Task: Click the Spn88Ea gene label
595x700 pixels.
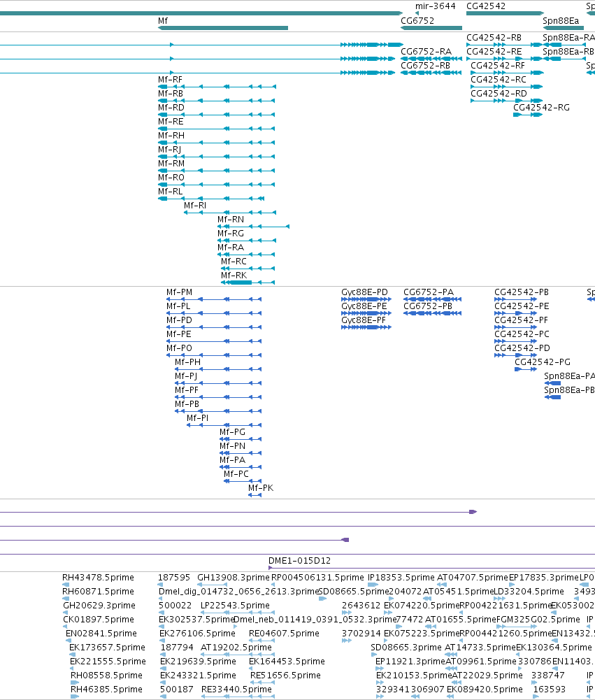Action: [561, 21]
